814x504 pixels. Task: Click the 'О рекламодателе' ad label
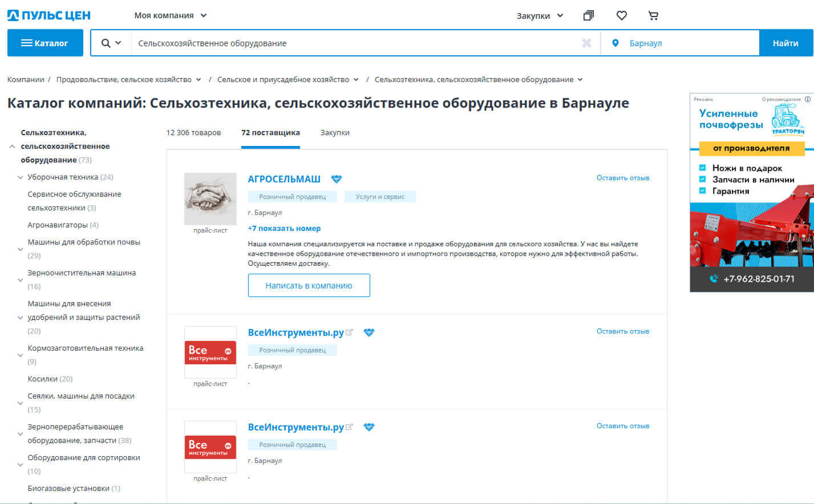[781, 99]
